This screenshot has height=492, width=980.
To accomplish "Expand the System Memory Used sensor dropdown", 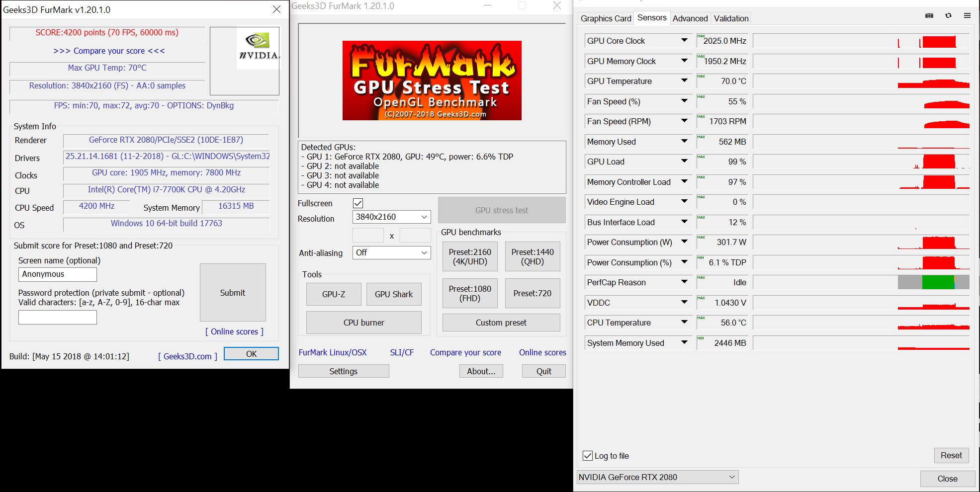I will [x=684, y=342].
